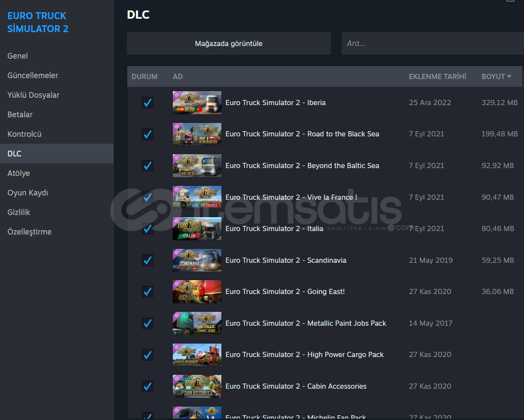Select the 21 May 2019 date

coord(431,260)
